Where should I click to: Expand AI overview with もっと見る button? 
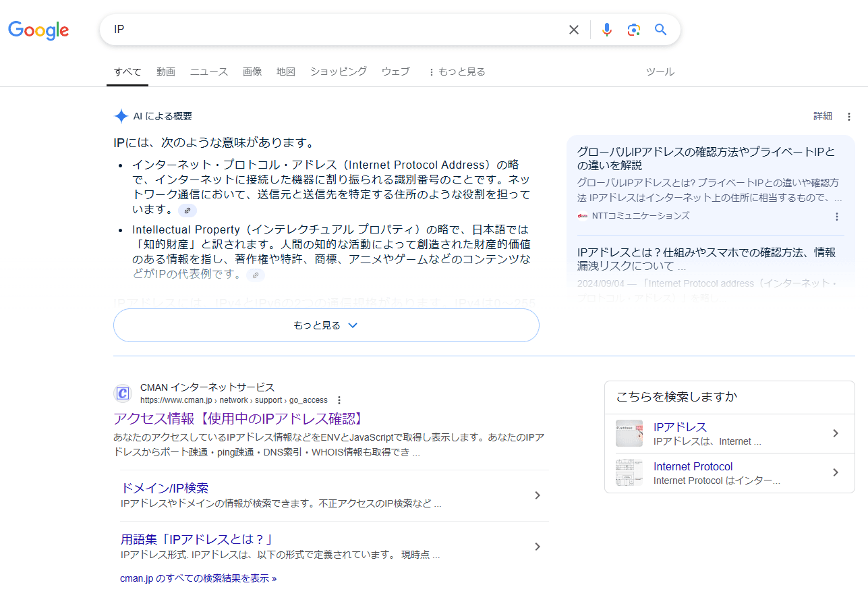tap(326, 325)
